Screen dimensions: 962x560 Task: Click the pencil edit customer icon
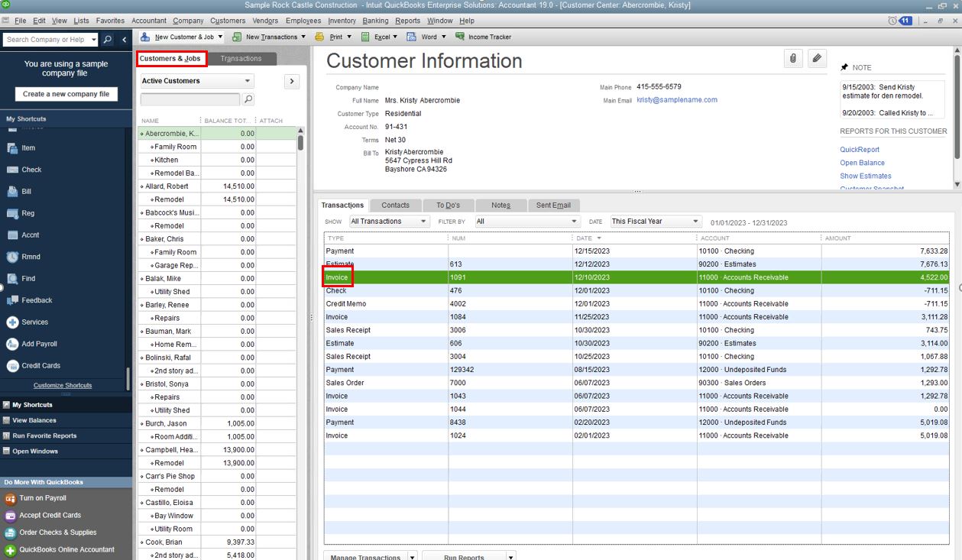coord(817,58)
